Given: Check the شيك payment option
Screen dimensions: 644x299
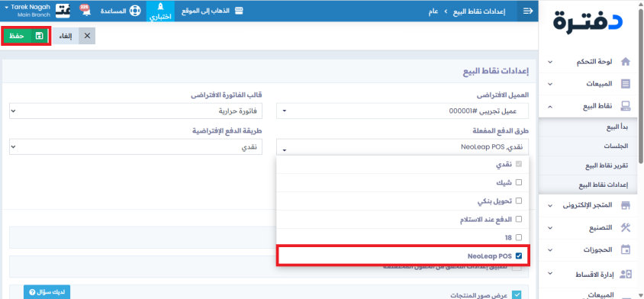Looking at the screenshot, I should (x=518, y=182).
